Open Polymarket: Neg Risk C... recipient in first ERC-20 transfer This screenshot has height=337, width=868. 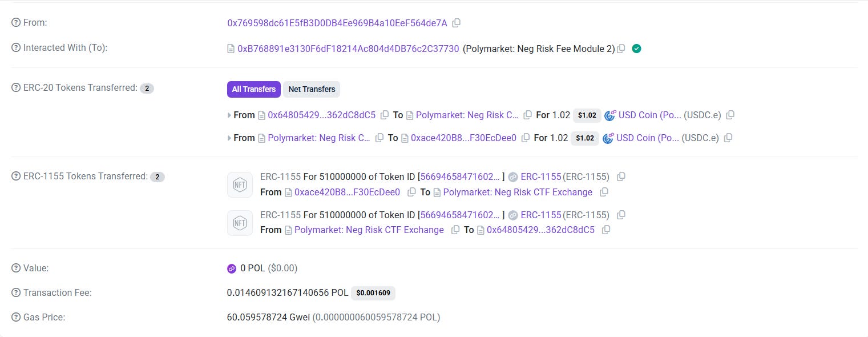(x=467, y=115)
